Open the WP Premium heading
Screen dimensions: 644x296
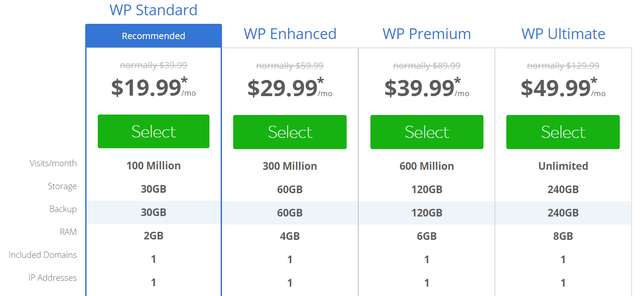pyautogui.click(x=427, y=34)
